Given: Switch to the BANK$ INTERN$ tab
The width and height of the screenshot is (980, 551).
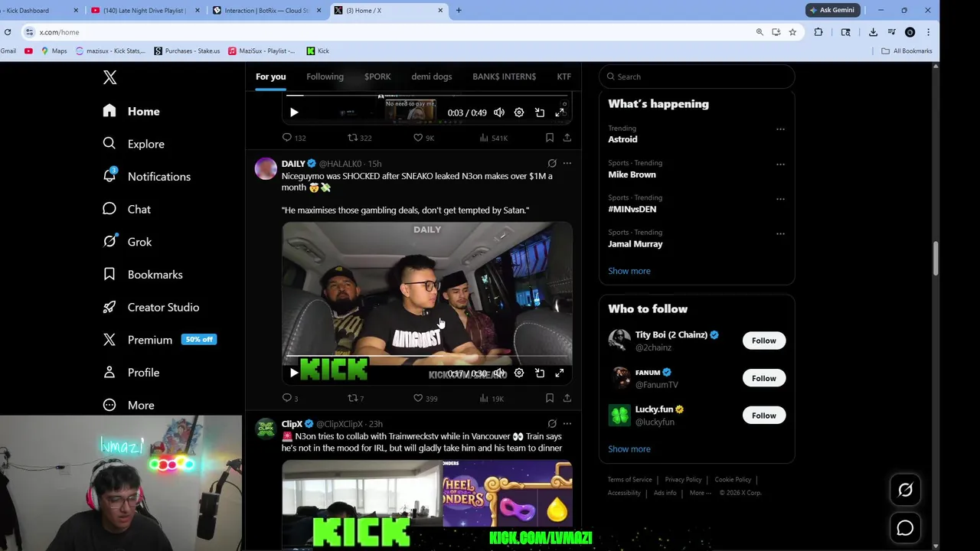Looking at the screenshot, I should tap(505, 77).
